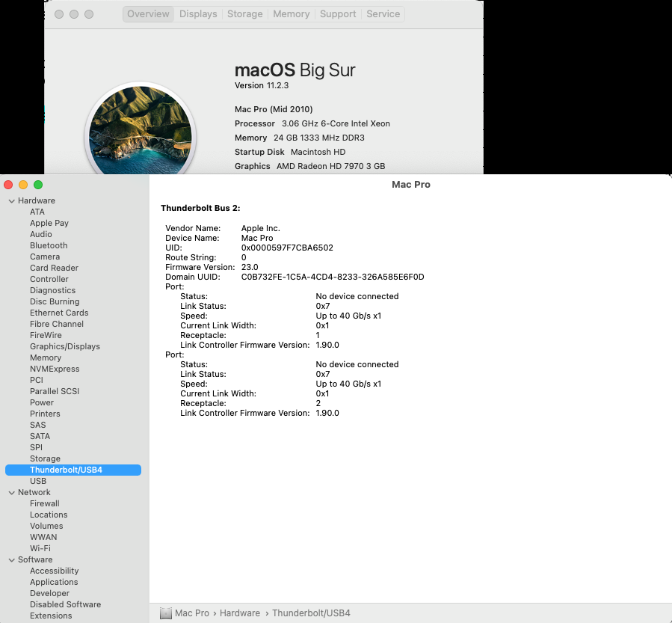672x623 pixels.
Task: Click the Firmware Version value 23.0
Action: coord(250,267)
